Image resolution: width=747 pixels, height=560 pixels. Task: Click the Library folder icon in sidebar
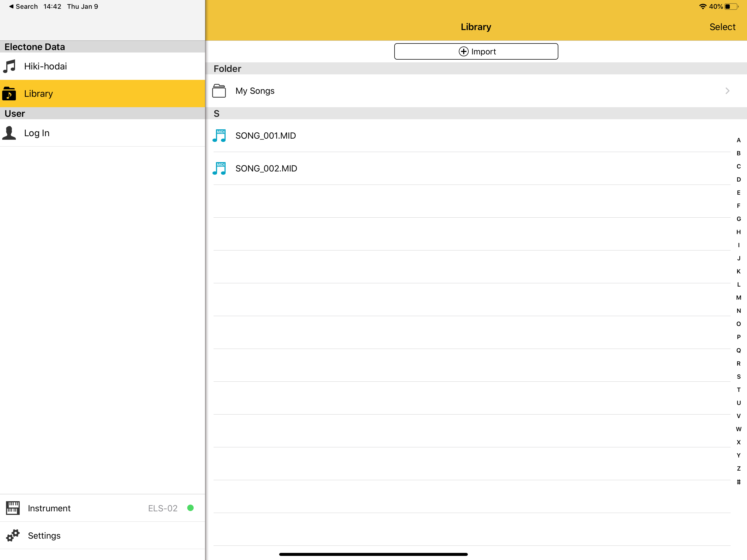click(9, 94)
